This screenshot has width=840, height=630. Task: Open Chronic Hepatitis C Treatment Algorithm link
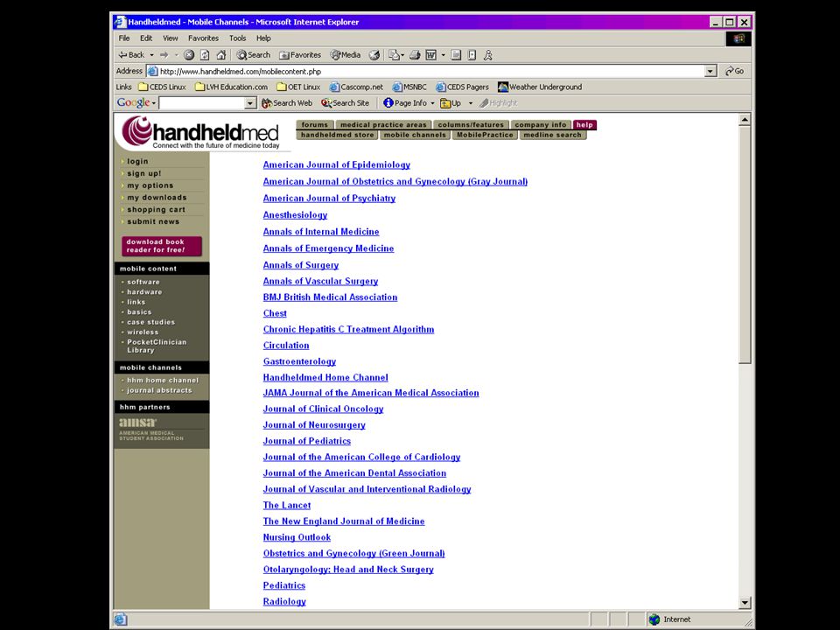[348, 330]
